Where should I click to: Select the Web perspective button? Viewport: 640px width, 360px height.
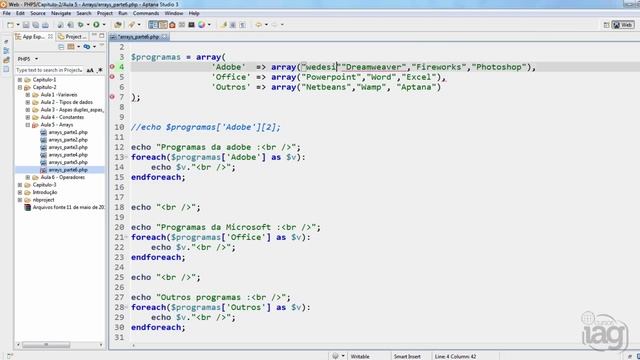623,25
